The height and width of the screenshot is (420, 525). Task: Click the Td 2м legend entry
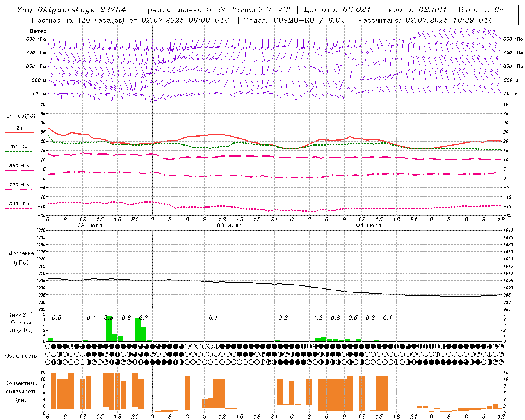[x=19, y=147]
